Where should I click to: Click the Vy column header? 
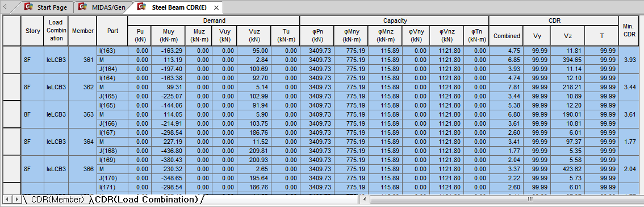tap(537, 36)
